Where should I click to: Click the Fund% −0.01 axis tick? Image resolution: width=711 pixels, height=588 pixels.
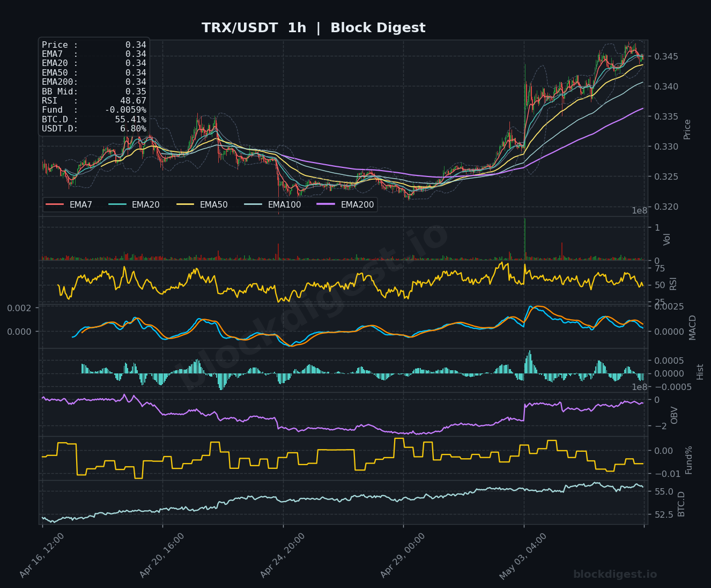[666, 473]
